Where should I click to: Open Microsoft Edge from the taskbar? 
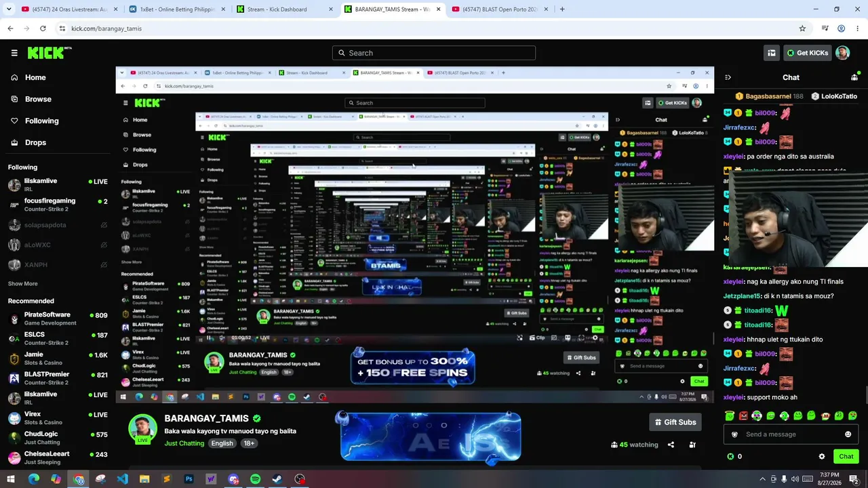coord(33,479)
